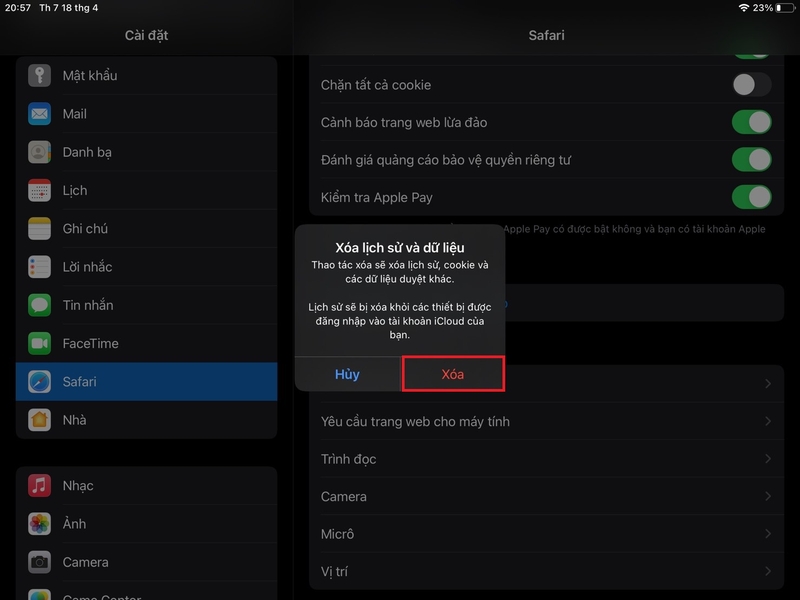This screenshot has height=600, width=800.
Task: Click the 23% battery percentage
Action: [763, 8]
